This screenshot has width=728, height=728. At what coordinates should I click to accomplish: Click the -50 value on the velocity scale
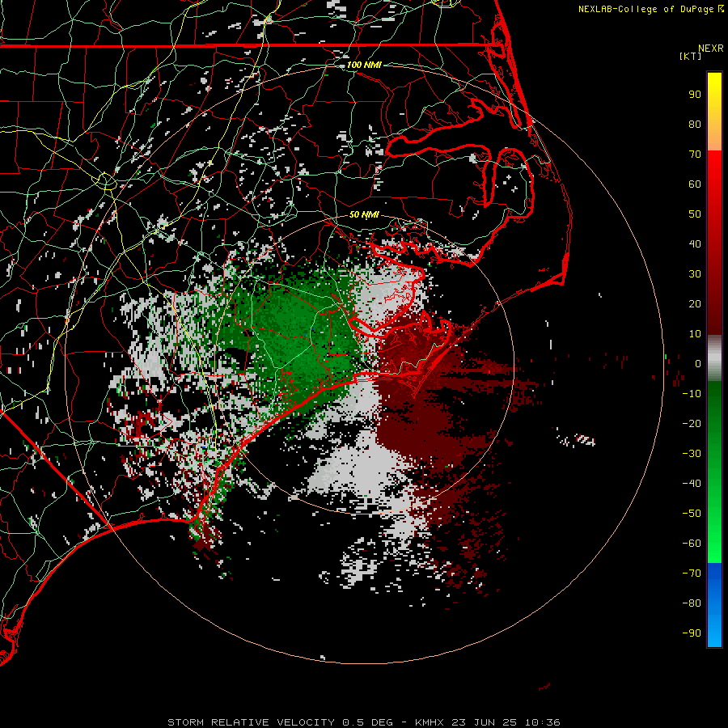click(x=692, y=514)
